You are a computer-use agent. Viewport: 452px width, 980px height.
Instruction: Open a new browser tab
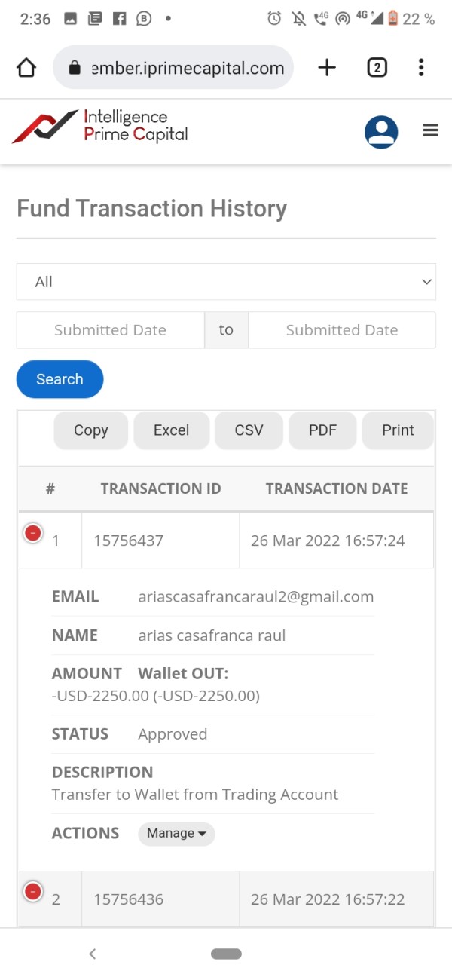click(x=326, y=68)
